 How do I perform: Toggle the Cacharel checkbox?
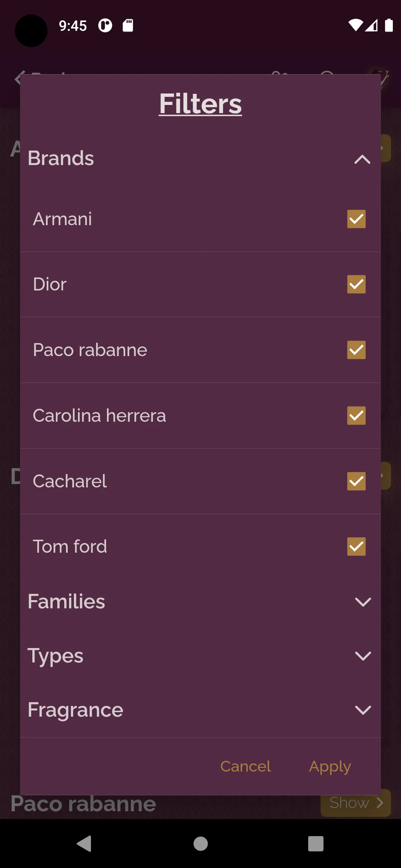point(356,481)
